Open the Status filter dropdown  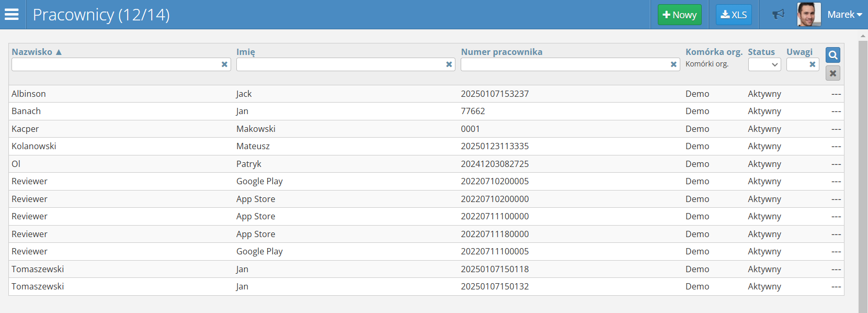[x=764, y=64]
